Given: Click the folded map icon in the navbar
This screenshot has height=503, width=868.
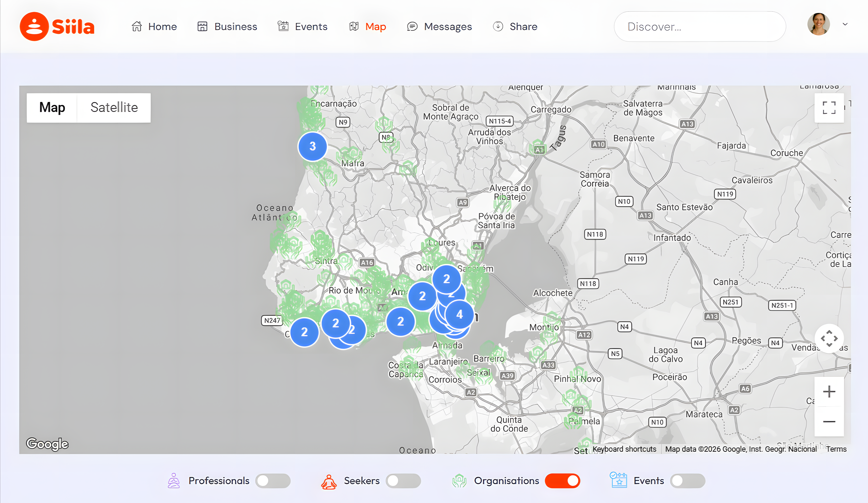Looking at the screenshot, I should click(354, 26).
